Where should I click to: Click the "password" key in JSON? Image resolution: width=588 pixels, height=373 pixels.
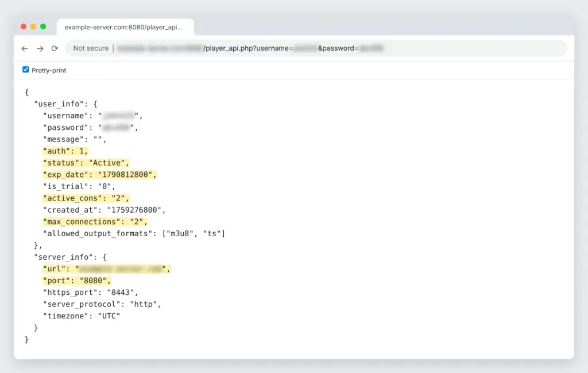[65, 128]
